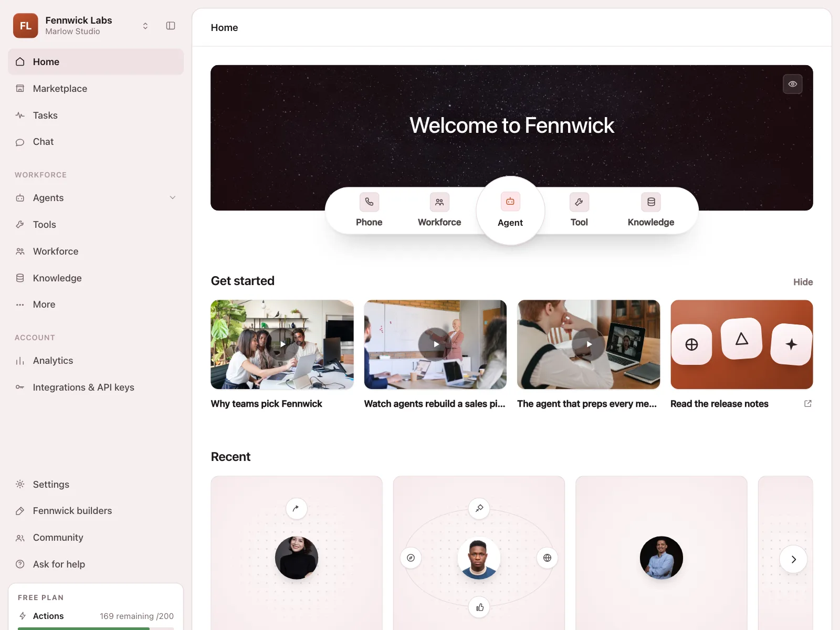Play the agent that preps every meeting video
Viewport: 840px width, 630px height.
point(589,344)
